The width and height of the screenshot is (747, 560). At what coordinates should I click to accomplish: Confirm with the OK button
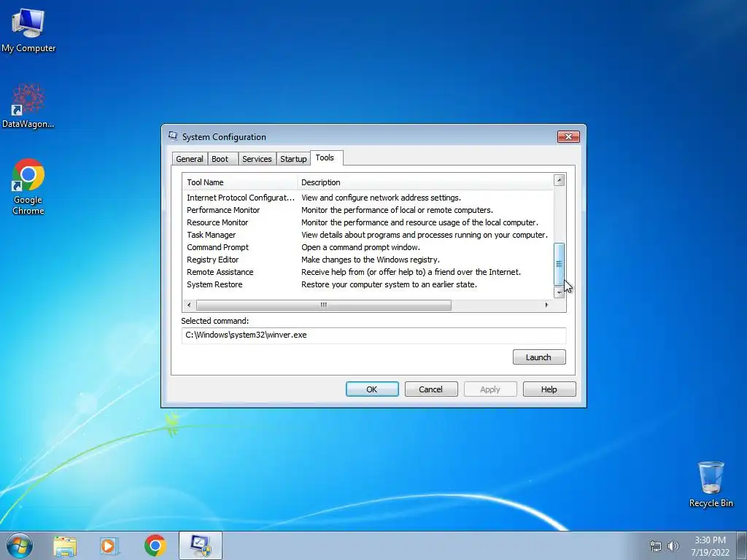click(x=372, y=389)
